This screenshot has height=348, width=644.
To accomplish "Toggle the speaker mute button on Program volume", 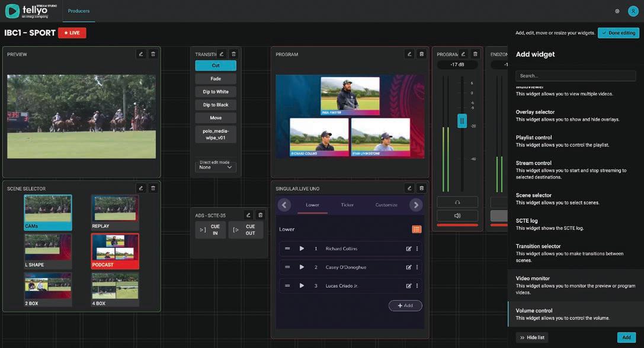I will [x=457, y=216].
